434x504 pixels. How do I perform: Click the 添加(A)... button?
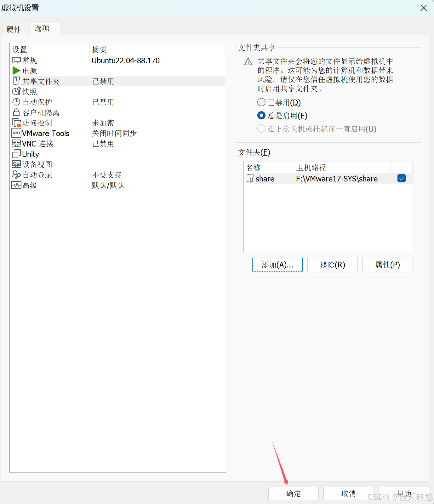277,265
